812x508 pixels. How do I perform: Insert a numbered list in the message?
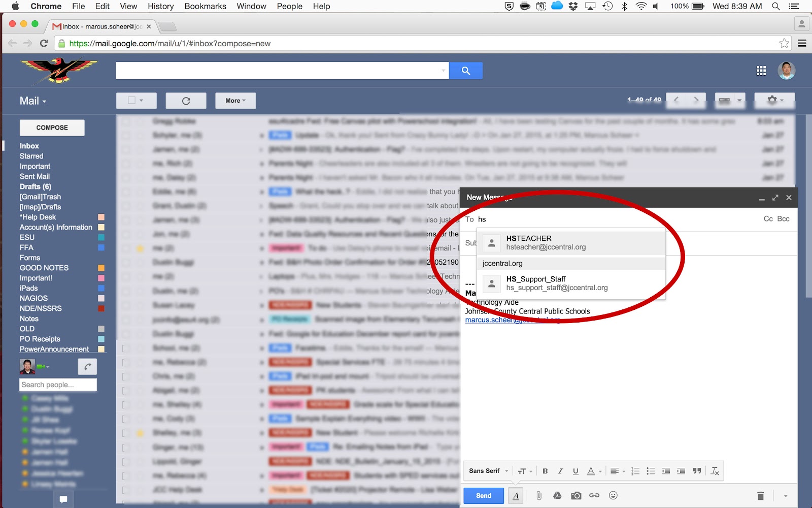click(x=635, y=471)
